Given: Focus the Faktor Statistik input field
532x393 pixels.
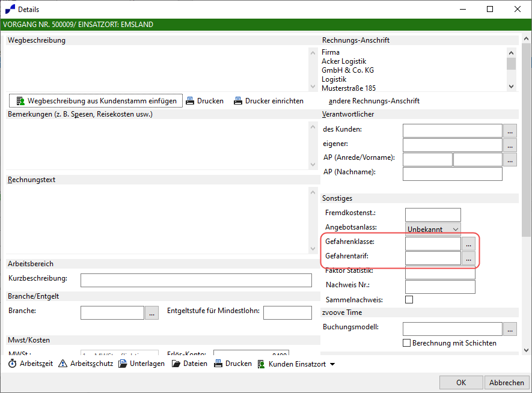Looking at the screenshot, I should coord(440,273).
